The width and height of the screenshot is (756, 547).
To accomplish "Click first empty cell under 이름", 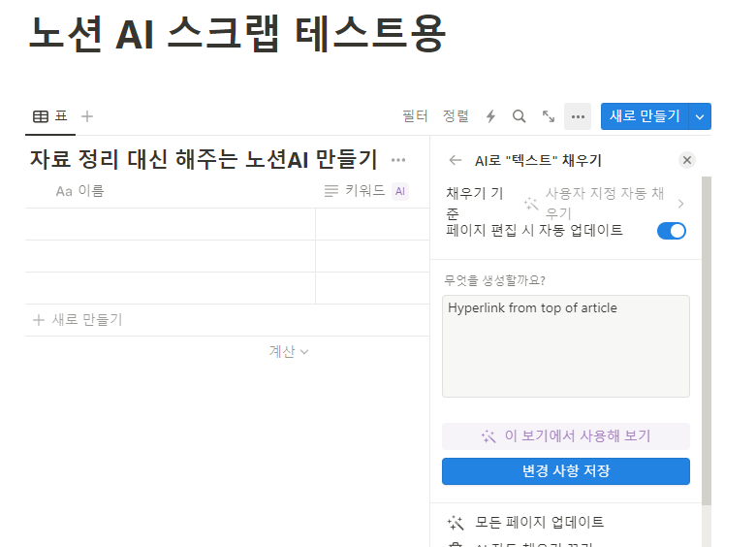I will 171,224.
